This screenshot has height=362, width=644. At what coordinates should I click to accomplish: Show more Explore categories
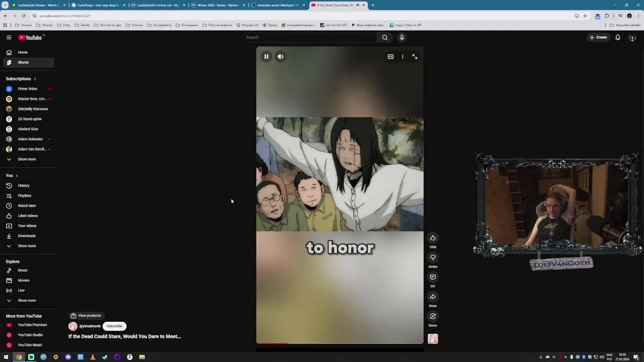point(28,300)
